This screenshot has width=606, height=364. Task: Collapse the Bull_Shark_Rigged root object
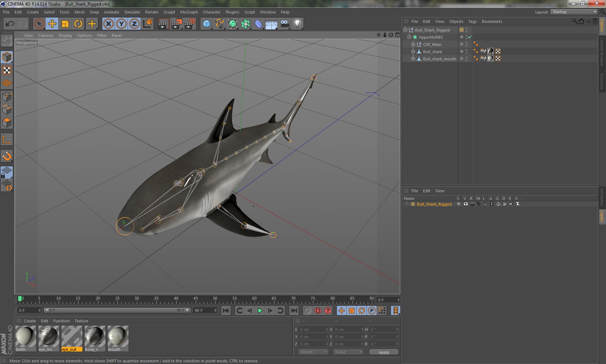(x=405, y=30)
